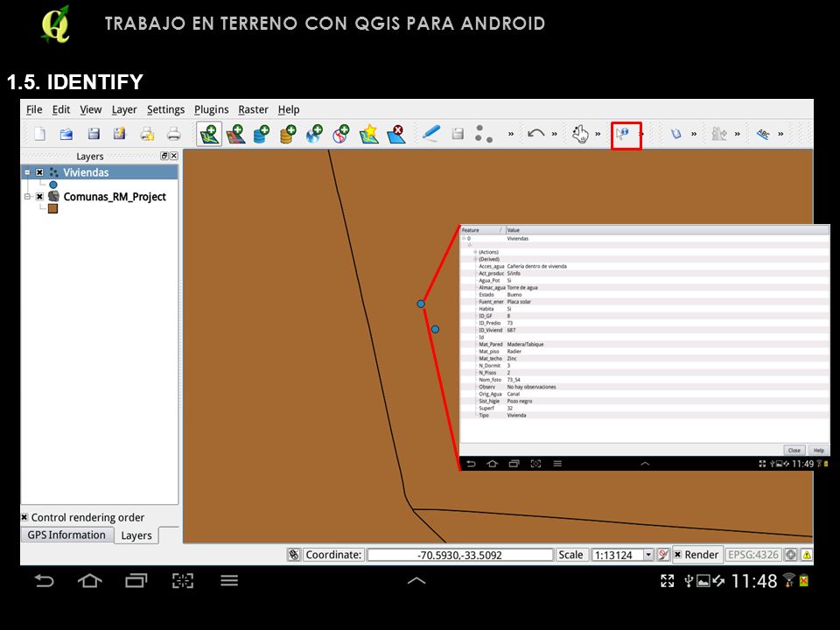Screen dimensions: 840x630
Task: Click the CRS status globe icon
Action: click(x=791, y=555)
